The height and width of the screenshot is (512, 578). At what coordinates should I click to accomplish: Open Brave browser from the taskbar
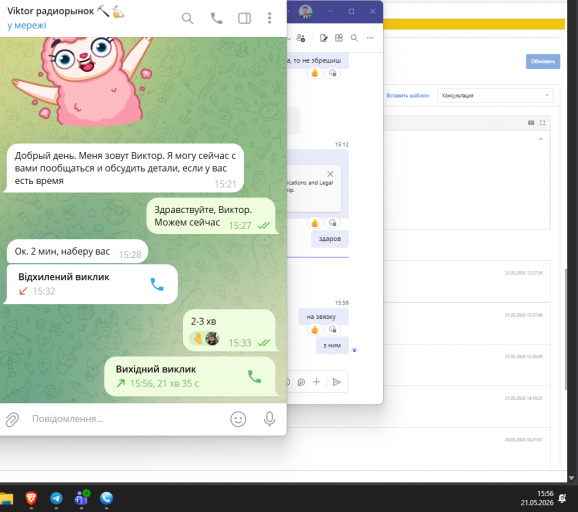[31, 498]
